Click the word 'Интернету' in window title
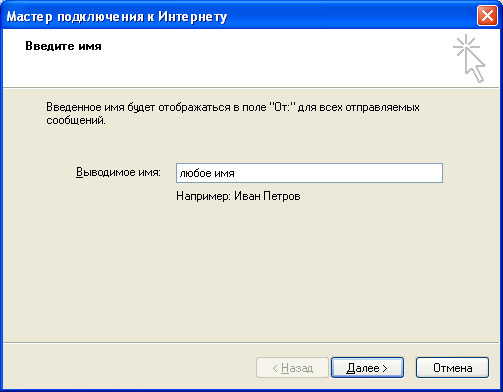The width and height of the screenshot is (503, 392). click(x=192, y=16)
